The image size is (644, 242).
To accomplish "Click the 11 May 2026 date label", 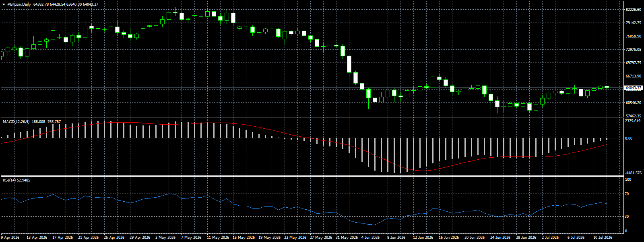I will 218,238.
